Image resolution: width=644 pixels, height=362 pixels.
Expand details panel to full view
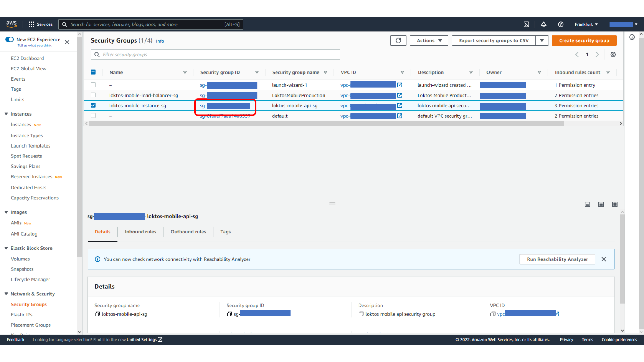click(x=615, y=205)
